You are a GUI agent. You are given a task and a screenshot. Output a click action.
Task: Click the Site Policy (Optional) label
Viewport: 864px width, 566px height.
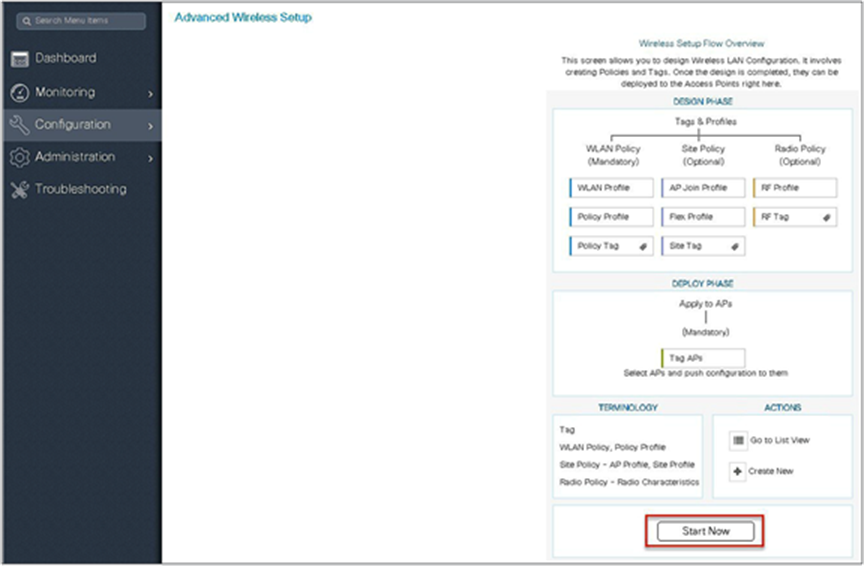[x=703, y=155]
